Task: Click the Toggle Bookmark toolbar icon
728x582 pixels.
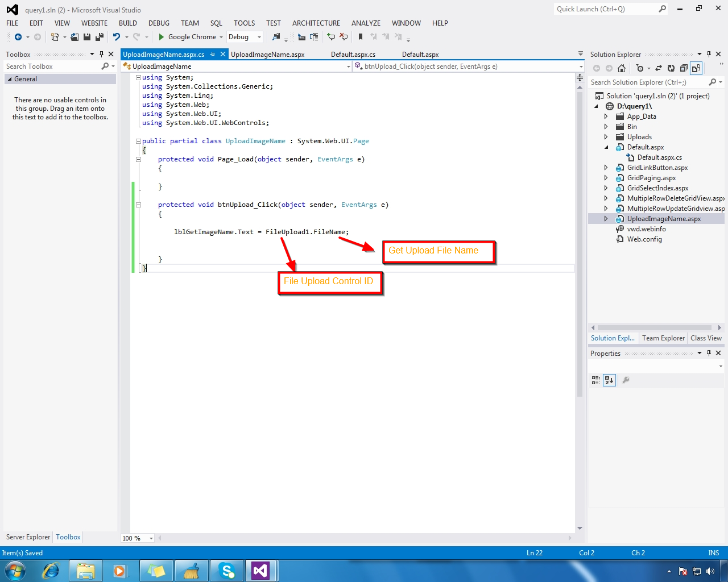Action: (x=361, y=36)
